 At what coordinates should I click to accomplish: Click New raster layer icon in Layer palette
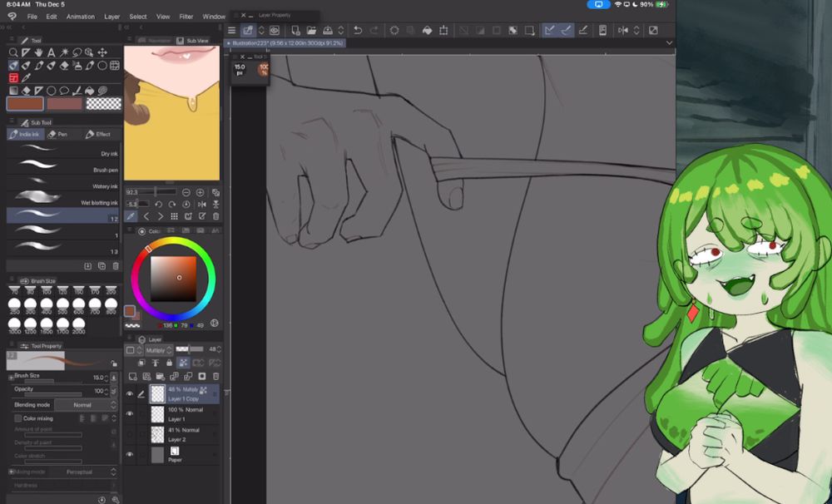coord(132,376)
